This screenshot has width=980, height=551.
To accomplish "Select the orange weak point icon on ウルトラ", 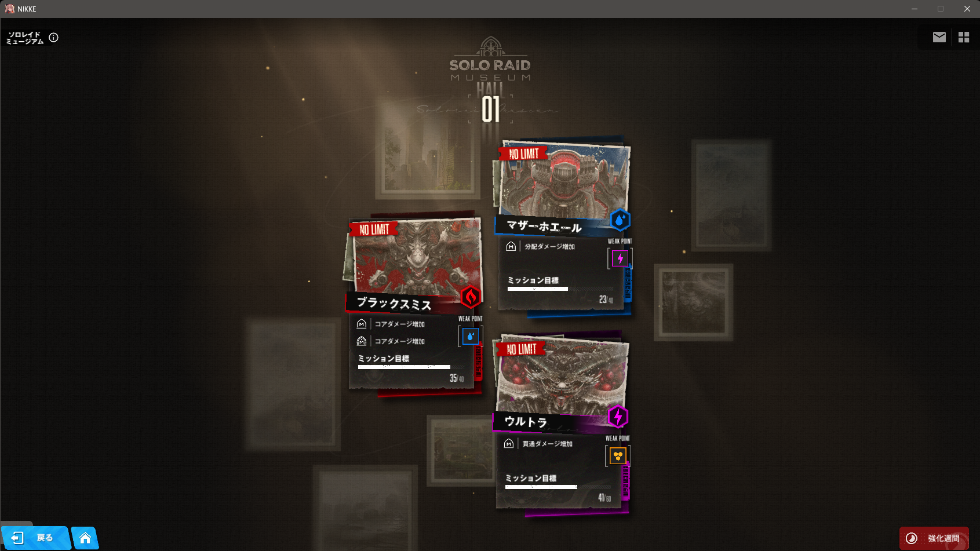I will (x=618, y=456).
